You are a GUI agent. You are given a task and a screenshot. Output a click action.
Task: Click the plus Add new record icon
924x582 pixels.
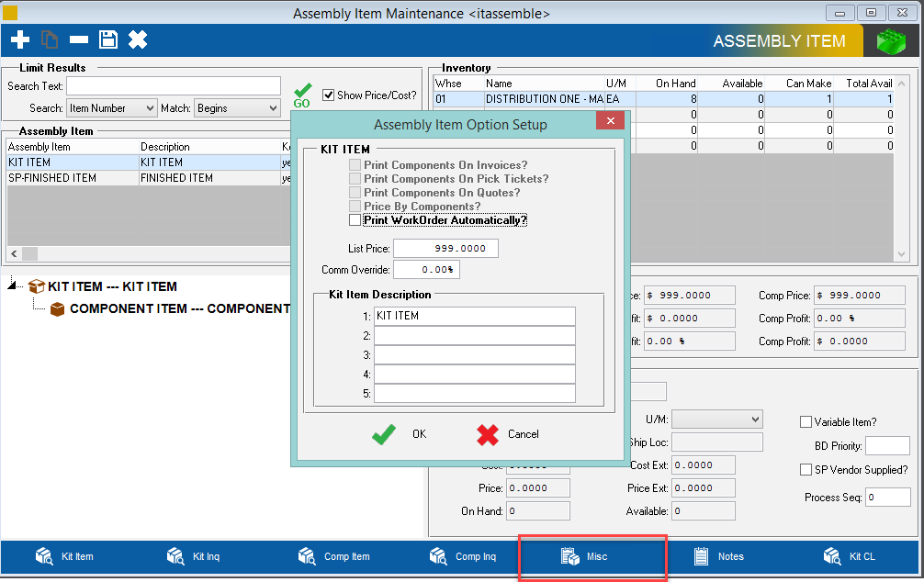click(x=20, y=39)
